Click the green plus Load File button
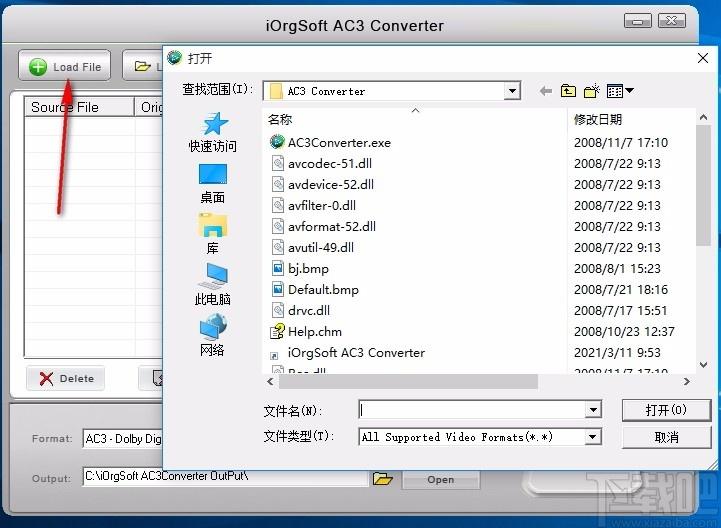 (x=64, y=66)
